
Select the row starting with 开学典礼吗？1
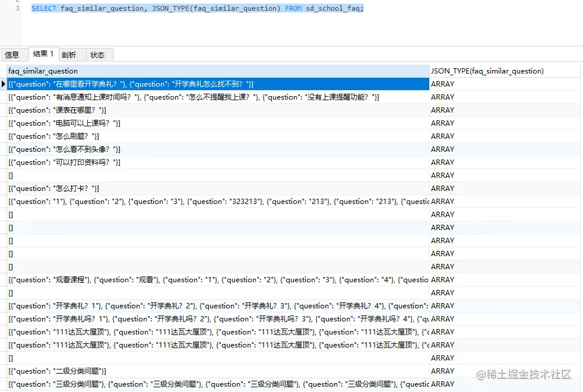[218, 319]
